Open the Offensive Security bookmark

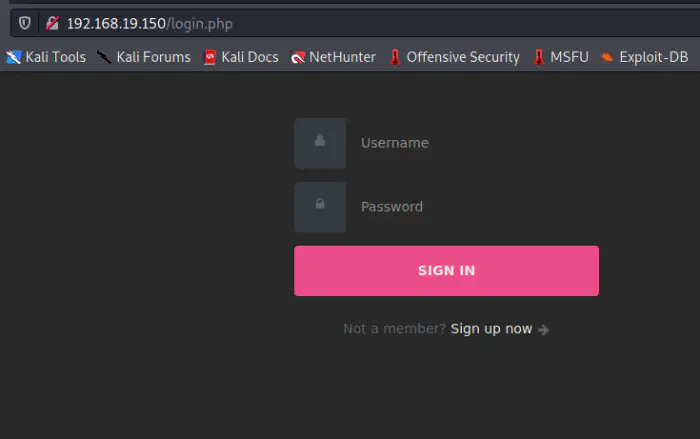click(x=463, y=57)
